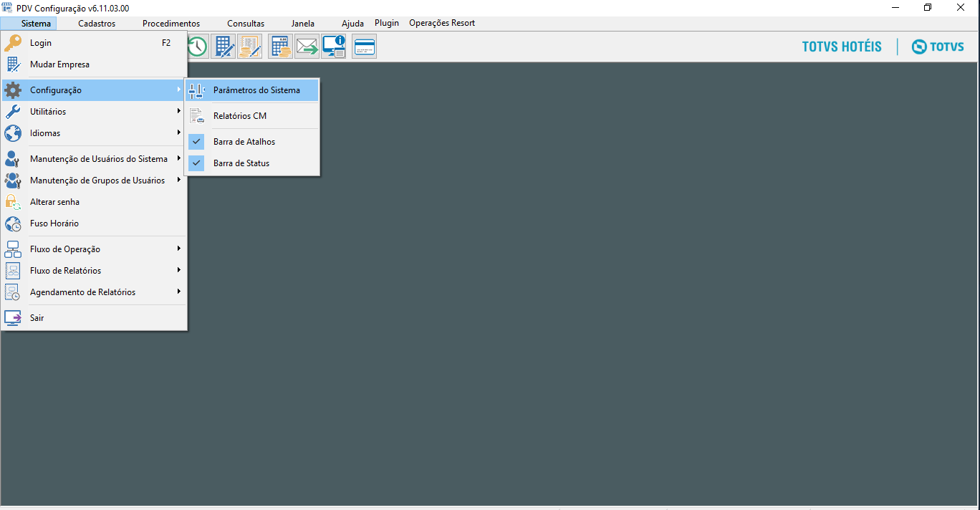
Task: Select Login menu entry
Action: click(x=94, y=43)
